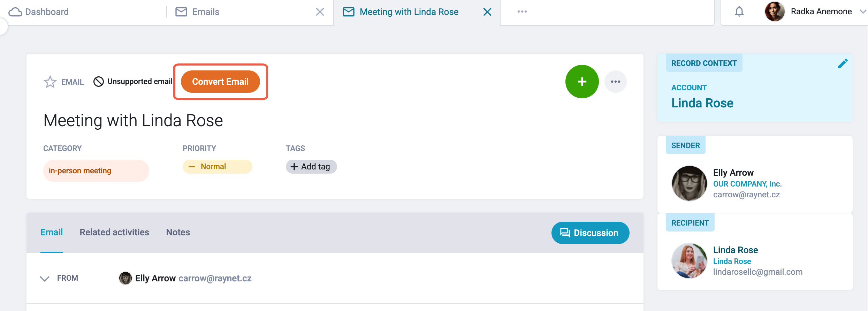Image resolution: width=868 pixels, height=311 pixels.
Task: Expand the FROM details chevron
Action: [x=45, y=279]
